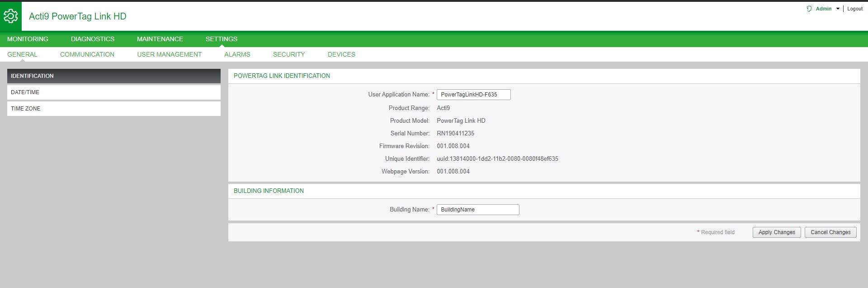Select DATE/TIME in the sidebar

coord(114,92)
